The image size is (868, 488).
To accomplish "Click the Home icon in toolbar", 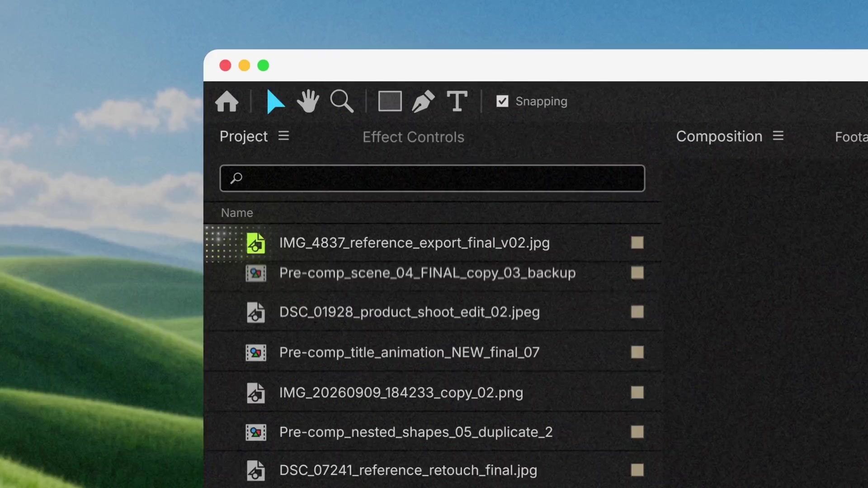I will coord(227,101).
